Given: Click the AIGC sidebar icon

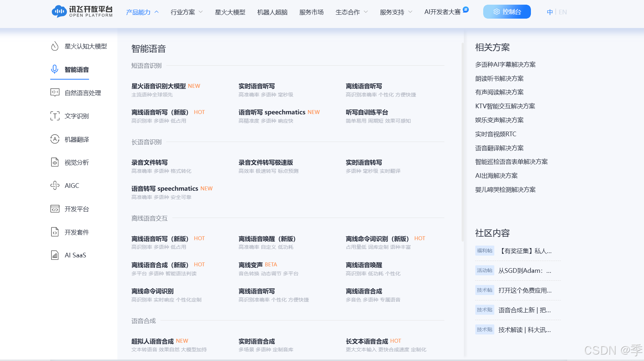Looking at the screenshot, I should pyautogui.click(x=55, y=185).
